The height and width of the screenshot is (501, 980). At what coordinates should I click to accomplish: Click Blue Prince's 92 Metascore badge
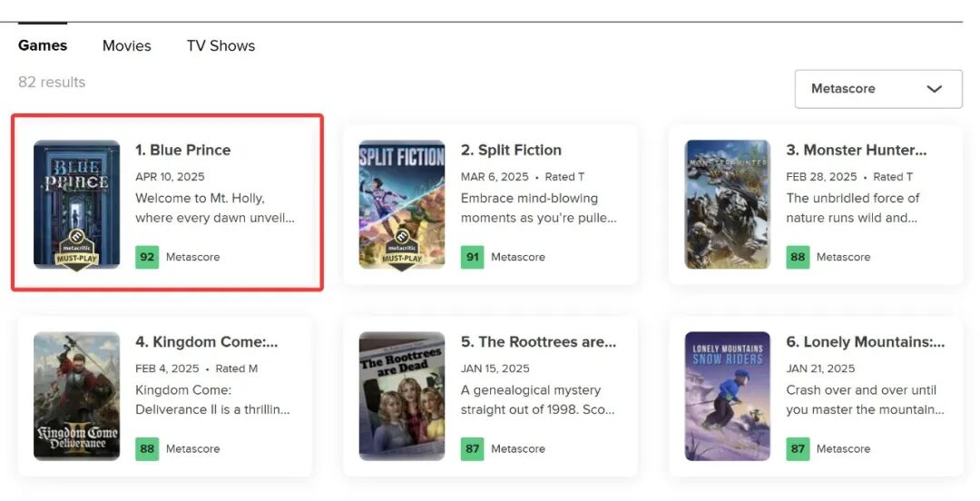(147, 257)
